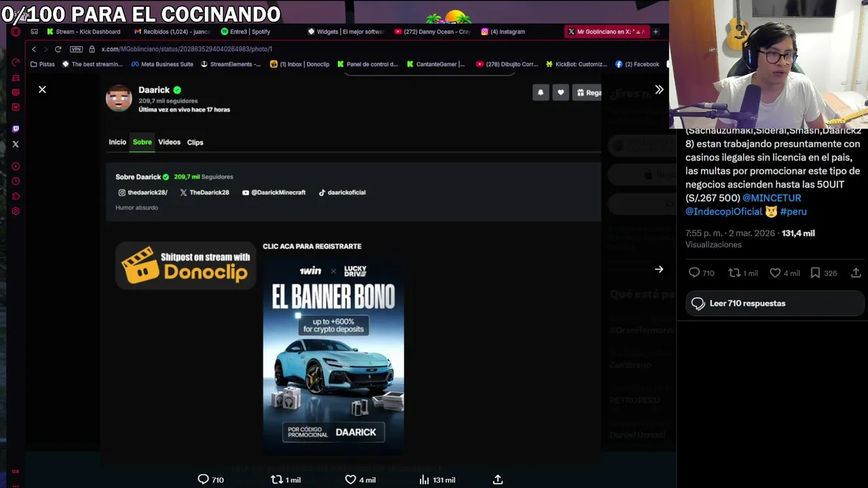
Task: Open the Inbox Donoclip bookmark
Action: point(300,64)
